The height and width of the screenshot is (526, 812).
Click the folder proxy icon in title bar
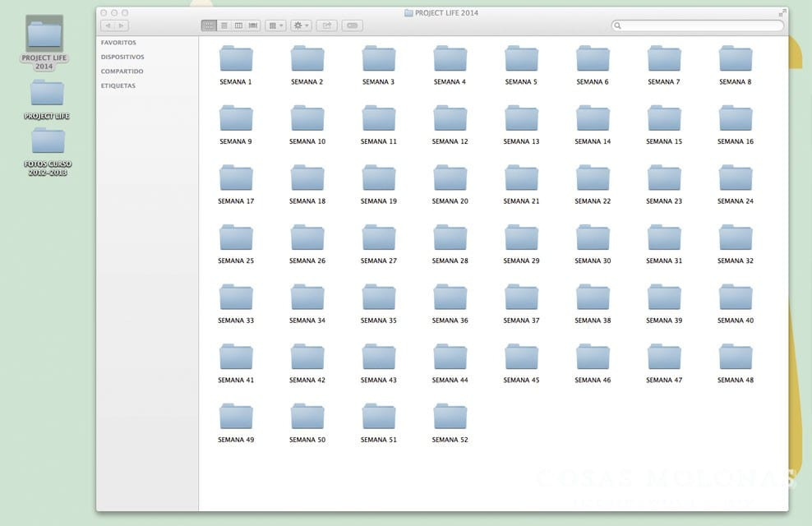pyautogui.click(x=408, y=13)
